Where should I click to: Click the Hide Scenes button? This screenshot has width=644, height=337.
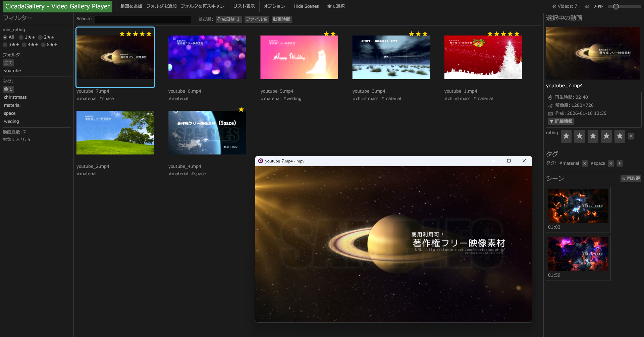(x=306, y=6)
